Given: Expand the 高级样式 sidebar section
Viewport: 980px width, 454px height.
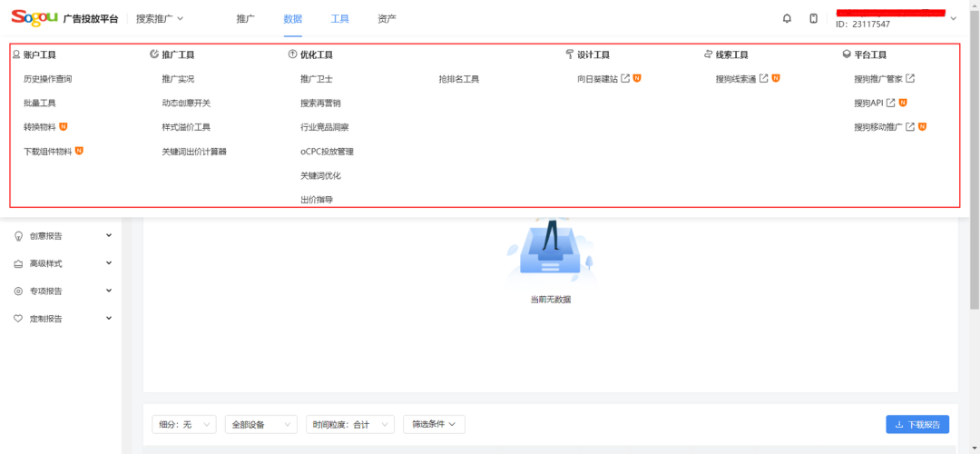Looking at the screenshot, I should (109, 263).
